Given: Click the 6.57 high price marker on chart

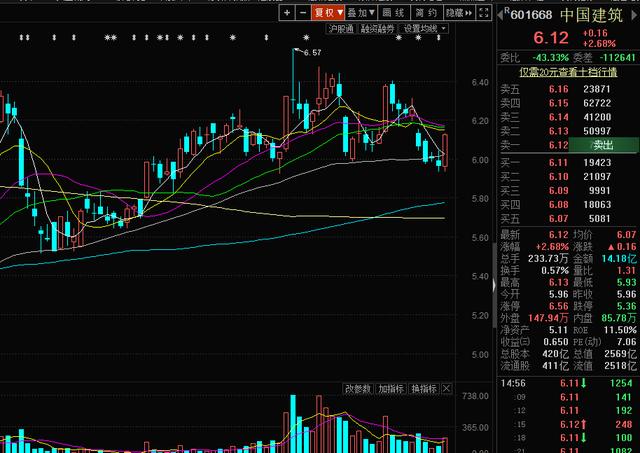Looking at the screenshot, I should (310, 52).
